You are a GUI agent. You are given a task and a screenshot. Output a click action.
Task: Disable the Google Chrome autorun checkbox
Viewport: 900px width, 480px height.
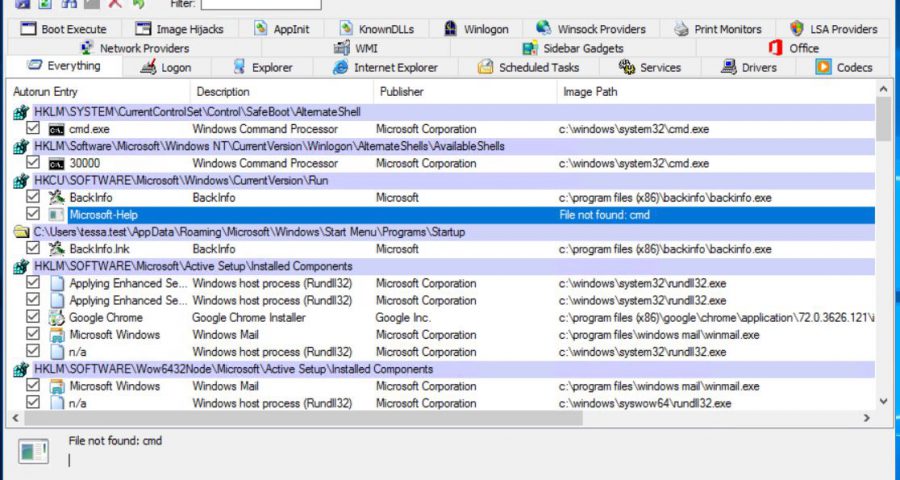33,317
